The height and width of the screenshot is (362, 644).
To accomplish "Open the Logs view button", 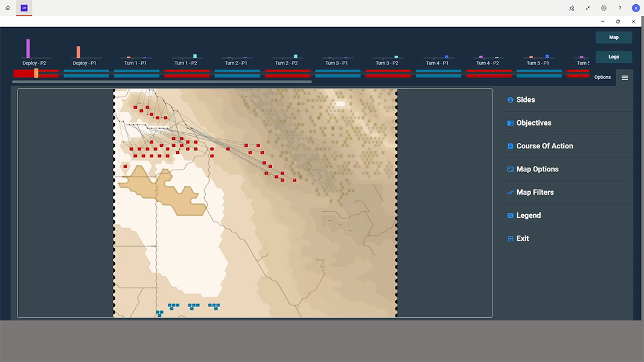I will 613,57.
